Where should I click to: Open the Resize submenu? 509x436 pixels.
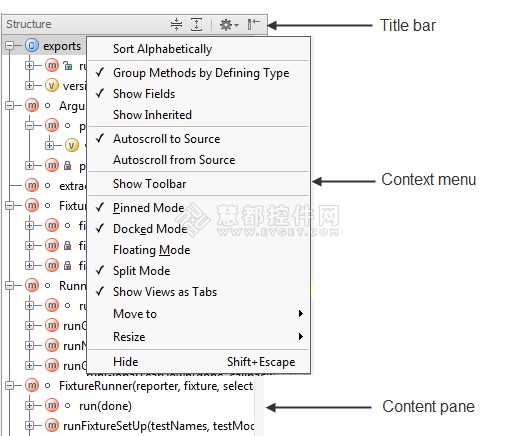[199, 337]
